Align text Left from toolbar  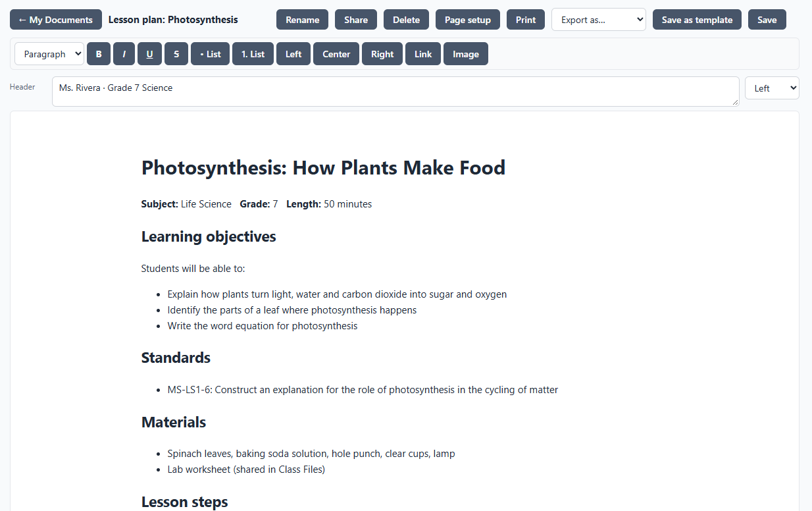(293, 54)
